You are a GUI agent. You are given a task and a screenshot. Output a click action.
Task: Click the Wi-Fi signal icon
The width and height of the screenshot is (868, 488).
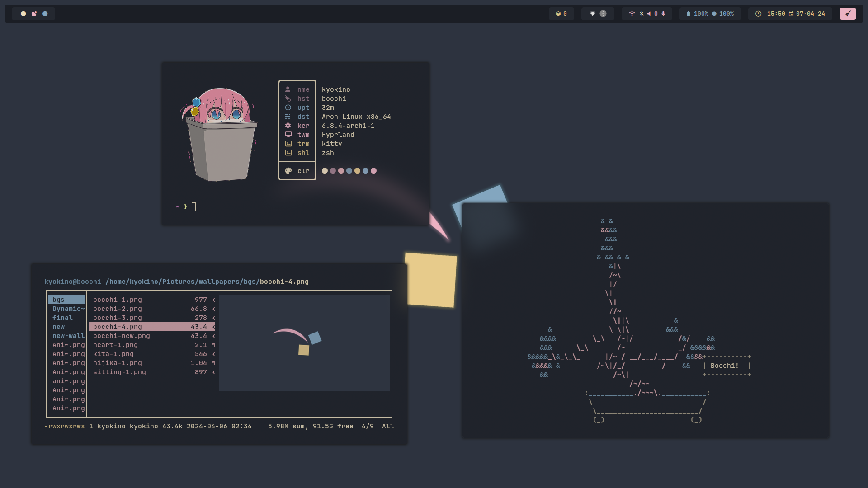632,14
